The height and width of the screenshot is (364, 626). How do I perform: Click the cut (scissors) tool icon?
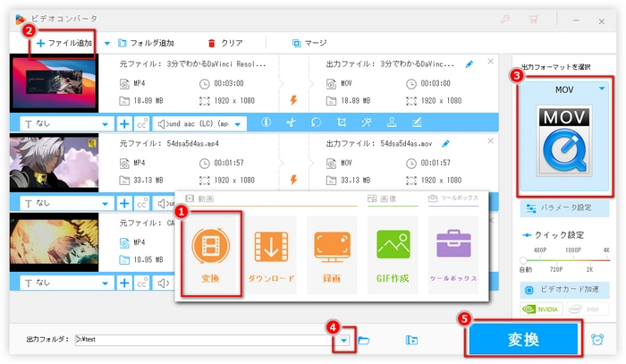(x=290, y=123)
